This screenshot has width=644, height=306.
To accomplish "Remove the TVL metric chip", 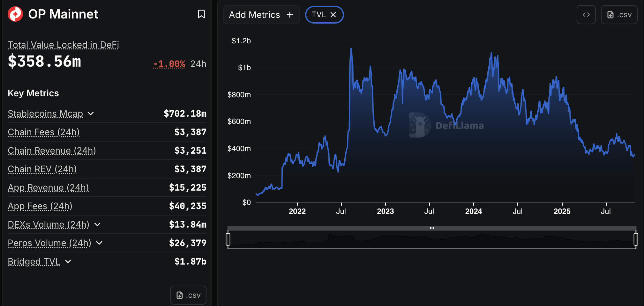I will tap(333, 15).
